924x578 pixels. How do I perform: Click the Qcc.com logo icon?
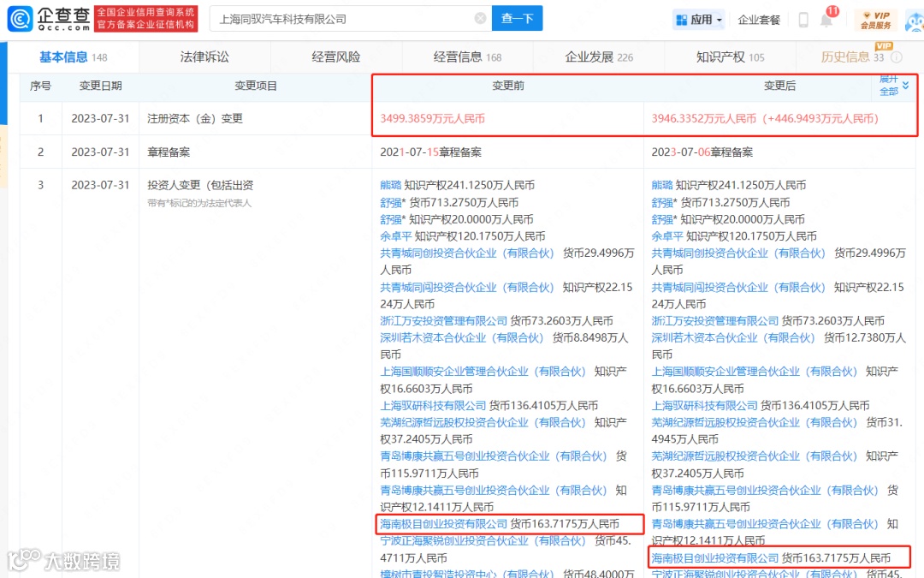pos(20,19)
